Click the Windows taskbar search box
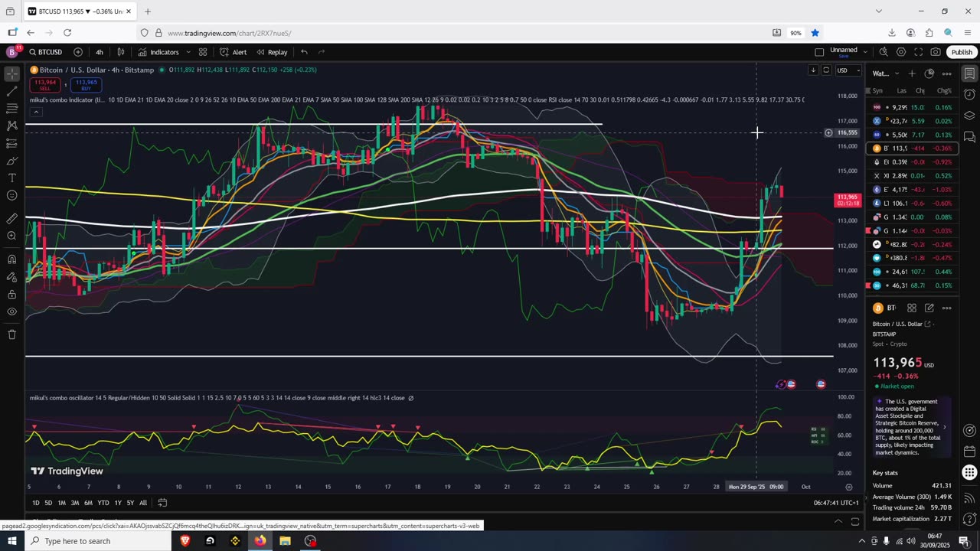980x551 pixels. click(x=98, y=541)
